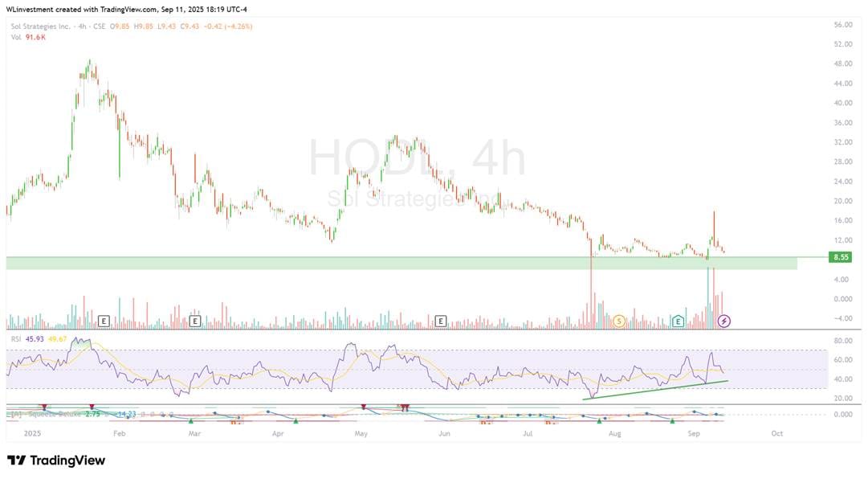Click the earnings E marker between 2025 and Feb
The image size is (868, 479).
click(104, 321)
